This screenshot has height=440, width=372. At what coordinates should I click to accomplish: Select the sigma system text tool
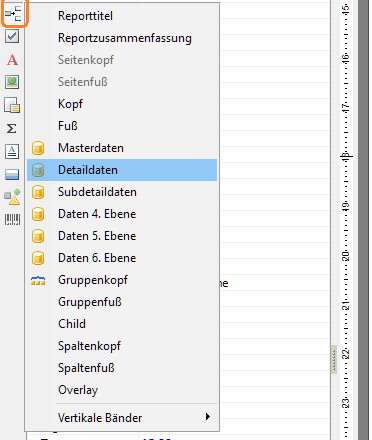[x=12, y=128]
